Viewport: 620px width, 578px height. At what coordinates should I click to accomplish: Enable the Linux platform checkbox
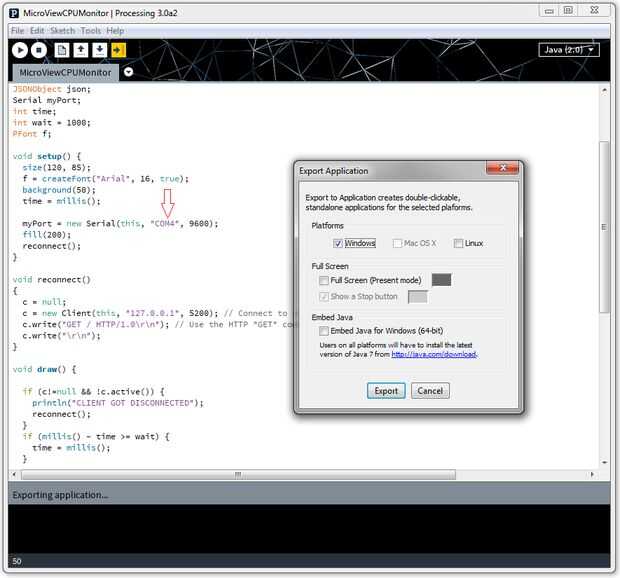tap(458, 244)
